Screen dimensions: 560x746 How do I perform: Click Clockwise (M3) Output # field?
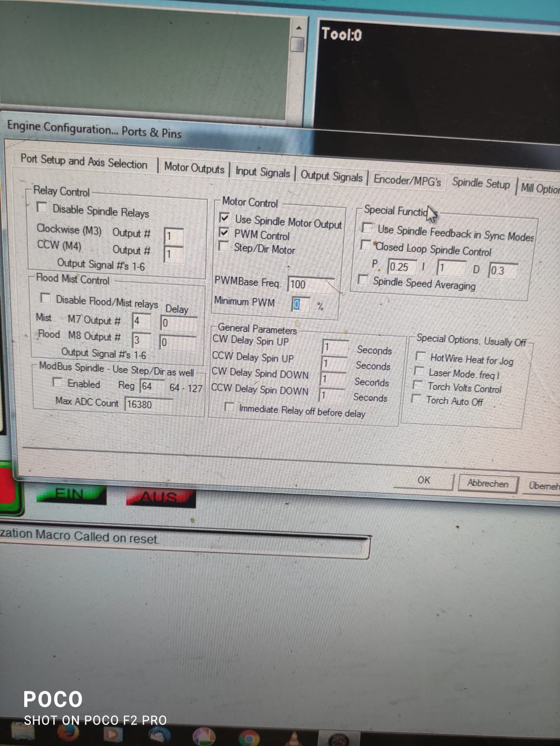click(173, 236)
